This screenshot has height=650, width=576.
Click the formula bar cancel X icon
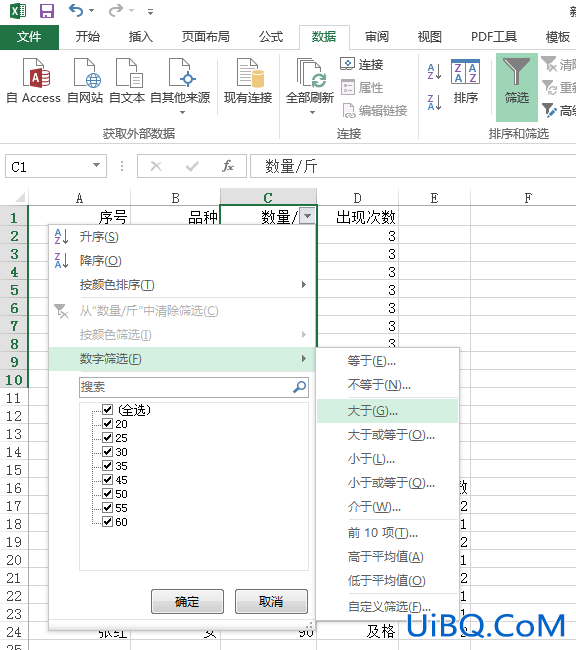coord(156,166)
